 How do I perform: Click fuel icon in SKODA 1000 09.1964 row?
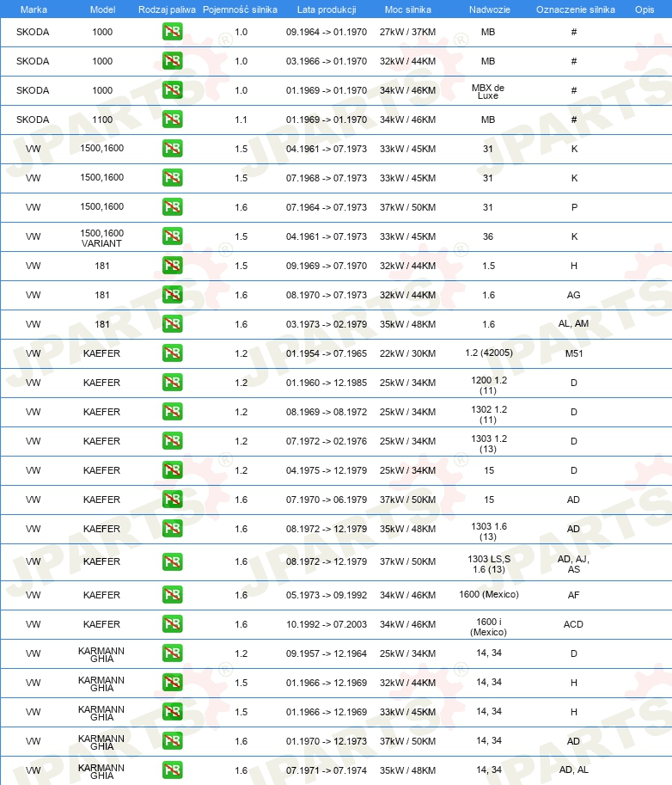pos(172,32)
